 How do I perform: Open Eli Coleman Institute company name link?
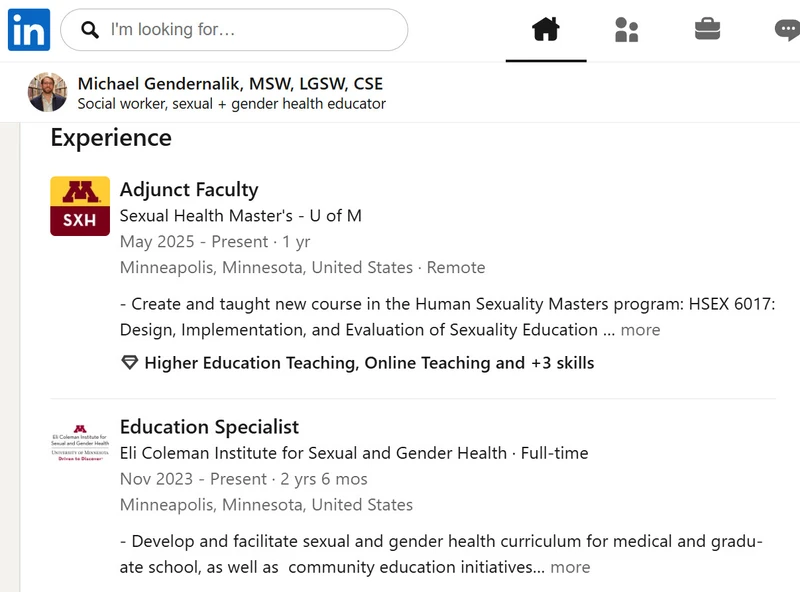[x=313, y=453]
